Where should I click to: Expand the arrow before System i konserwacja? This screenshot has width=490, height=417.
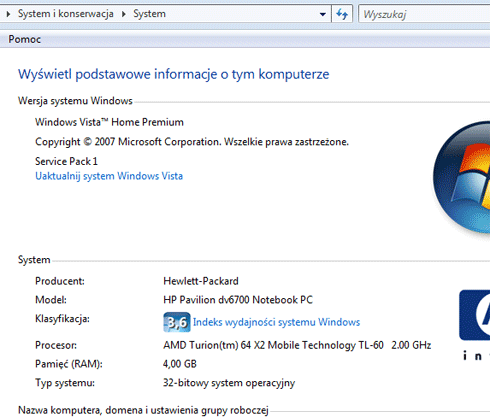pos(8,14)
